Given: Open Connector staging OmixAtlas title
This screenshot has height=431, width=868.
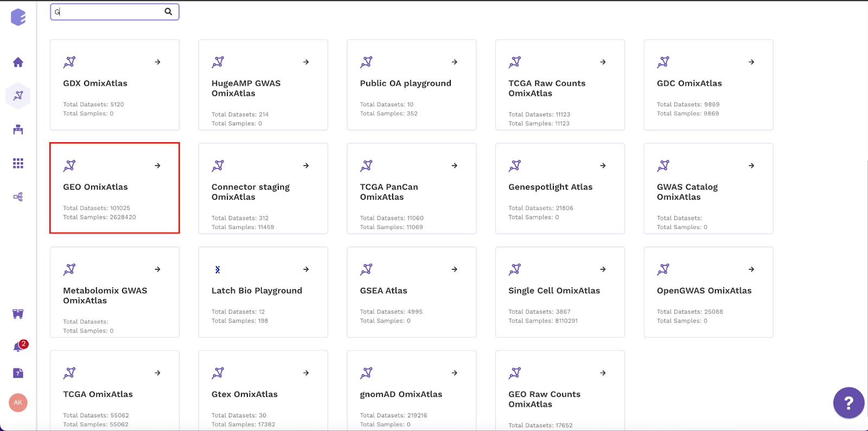Looking at the screenshot, I should pyautogui.click(x=251, y=192).
